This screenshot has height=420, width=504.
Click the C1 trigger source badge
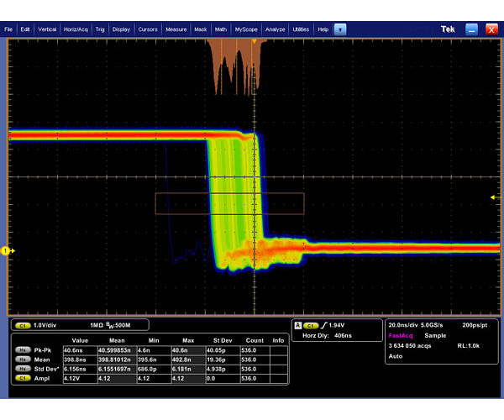(311, 326)
